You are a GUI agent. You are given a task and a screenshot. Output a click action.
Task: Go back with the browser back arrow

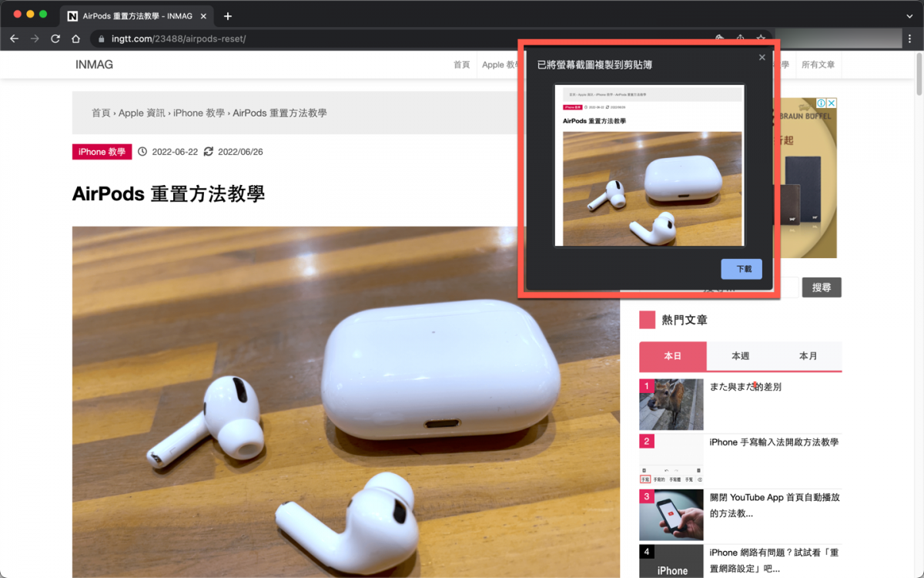coord(14,39)
